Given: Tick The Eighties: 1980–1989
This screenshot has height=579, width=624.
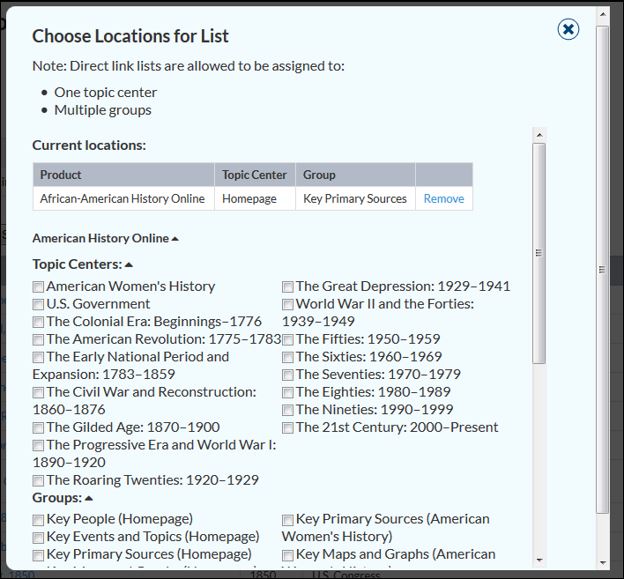Looking at the screenshot, I should point(288,393).
